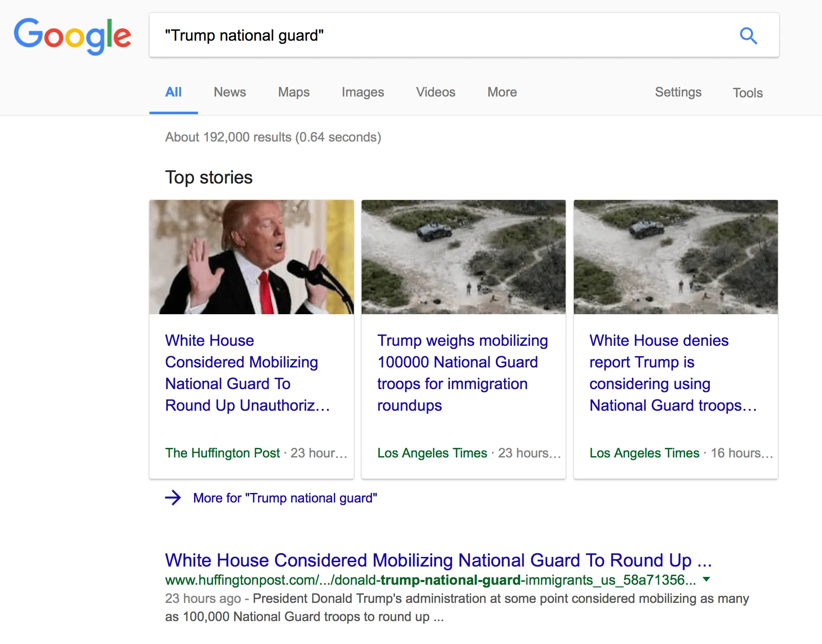Viewport: 822px width, 644px height.
Task: Open "White House denies report" story
Action: (673, 373)
